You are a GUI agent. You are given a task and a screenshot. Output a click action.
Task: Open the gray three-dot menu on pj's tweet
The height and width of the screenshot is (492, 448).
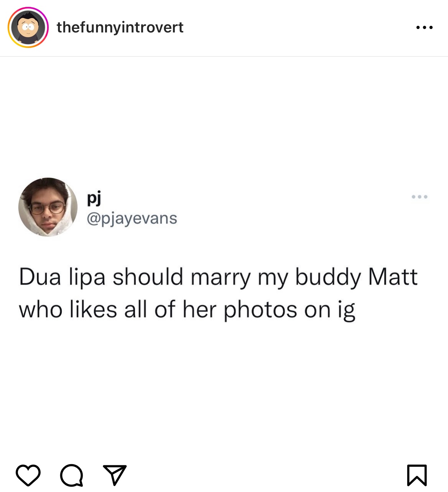[419, 197]
